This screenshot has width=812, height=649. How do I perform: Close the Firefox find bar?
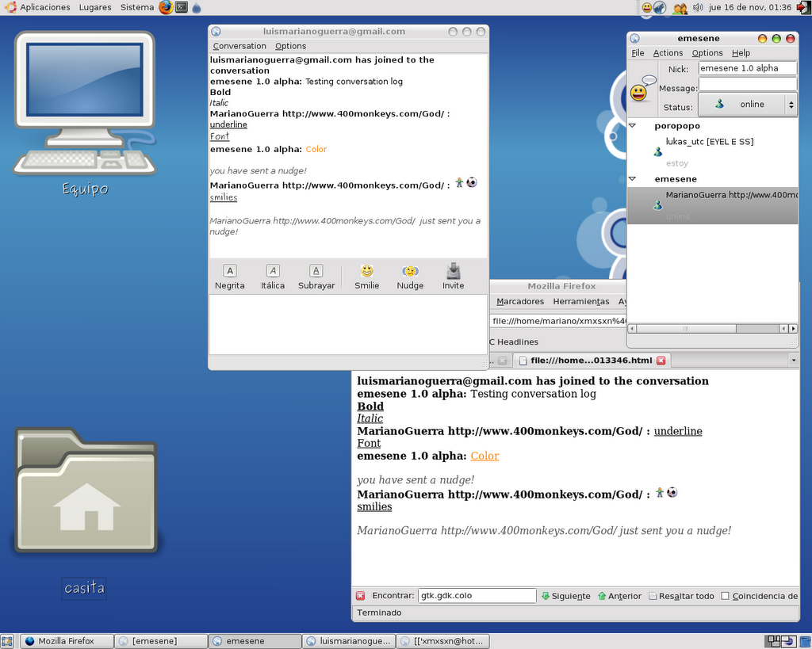coord(361,596)
